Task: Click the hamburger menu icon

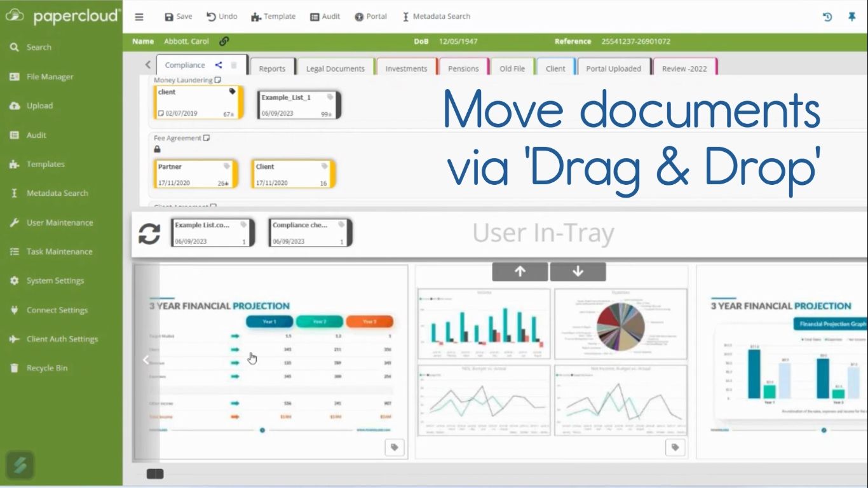Action: [x=139, y=17]
